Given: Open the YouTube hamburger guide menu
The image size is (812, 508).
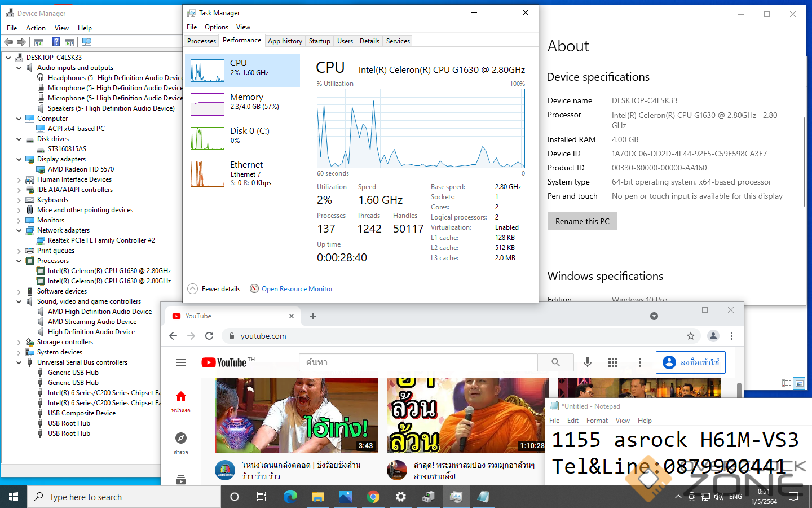Looking at the screenshot, I should pos(181,362).
